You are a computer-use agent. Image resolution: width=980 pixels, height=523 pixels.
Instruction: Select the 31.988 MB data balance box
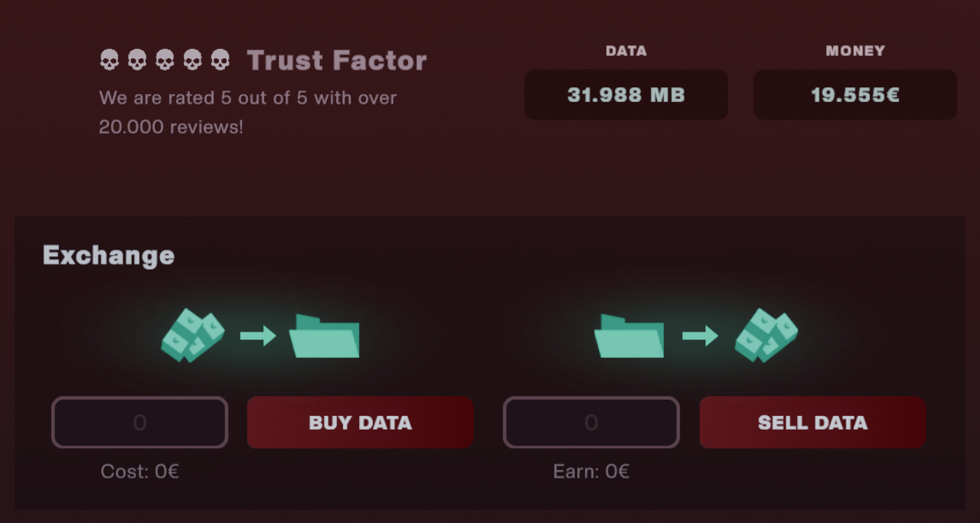(x=626, y=95)
